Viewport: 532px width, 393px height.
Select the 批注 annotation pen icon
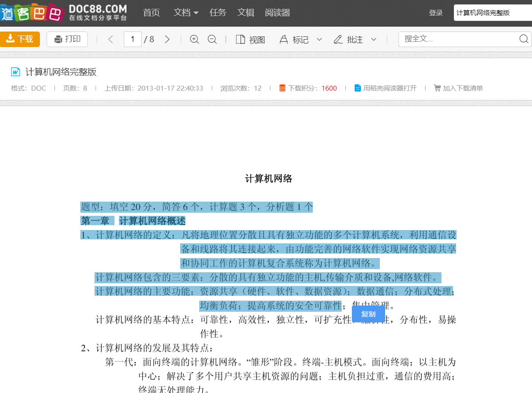[x=339, y=39]
